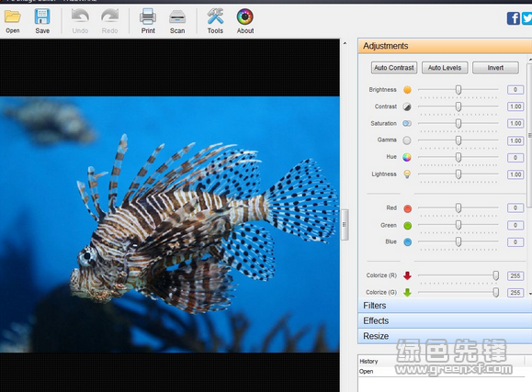Apply Auto Contrast
Viewport: 532px width, 392px height.
pyautogui.click(x=394, y=68)
